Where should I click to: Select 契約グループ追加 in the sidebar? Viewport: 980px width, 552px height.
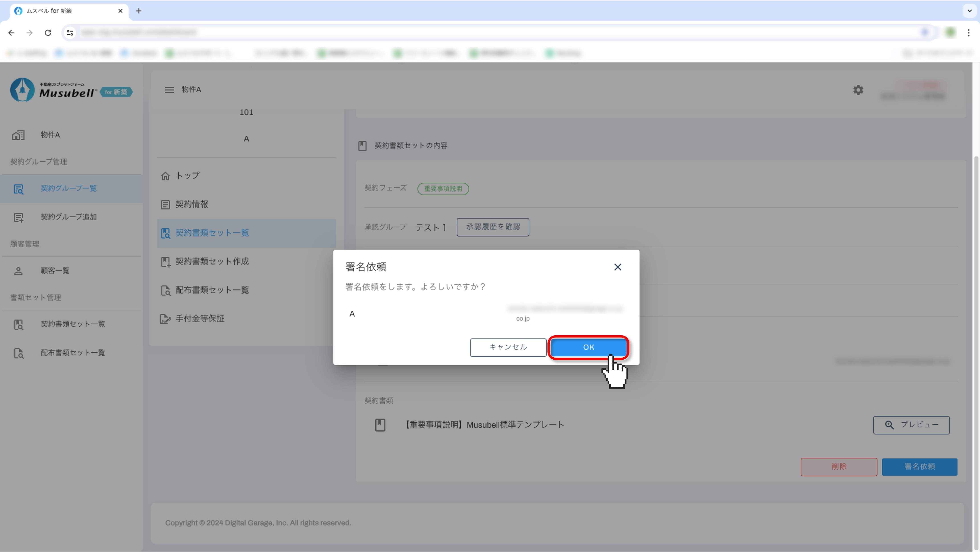[x=68, y=217]
